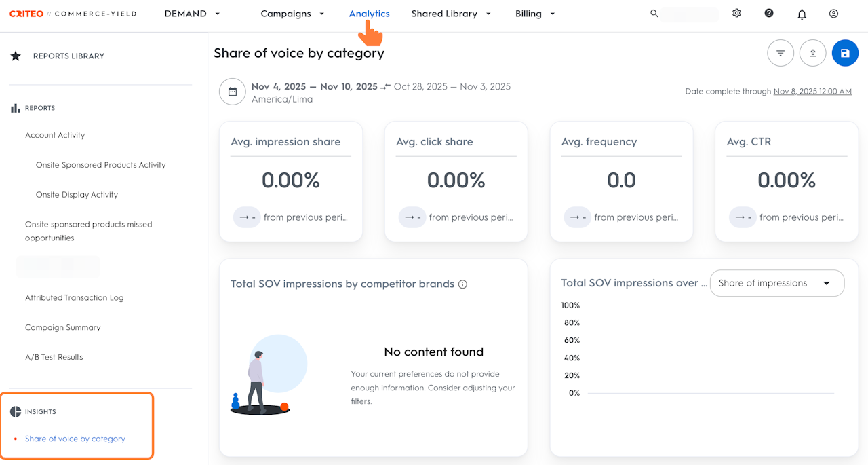This screenshot has width=868, height=465.
Task: Expand the Campaigns menu
Action: [292, 14]
